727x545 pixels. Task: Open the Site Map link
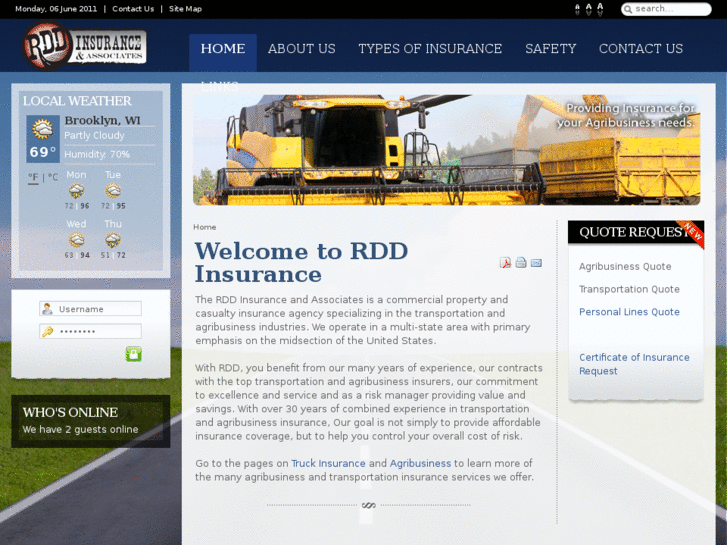185,9
